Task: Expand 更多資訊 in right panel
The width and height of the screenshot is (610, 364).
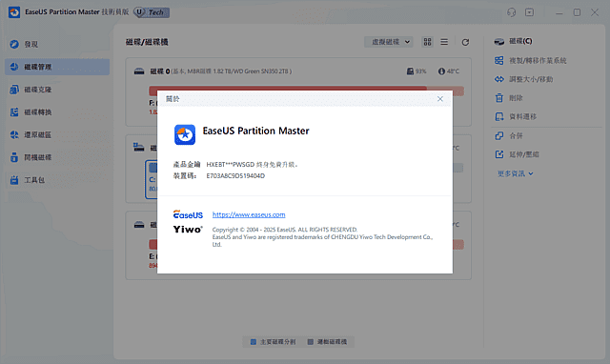Action: point(515,173)
